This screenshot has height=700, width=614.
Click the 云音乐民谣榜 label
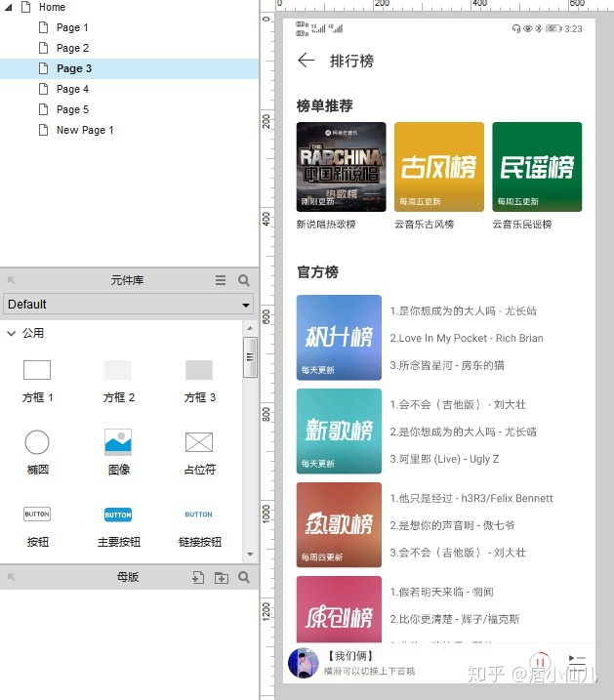[522, 225]
